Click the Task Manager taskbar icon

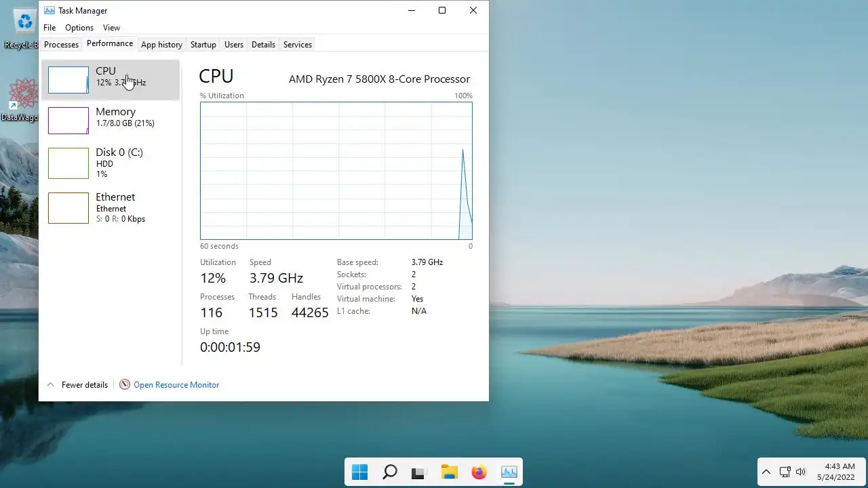pyautogui.click(x=509, y=472)
